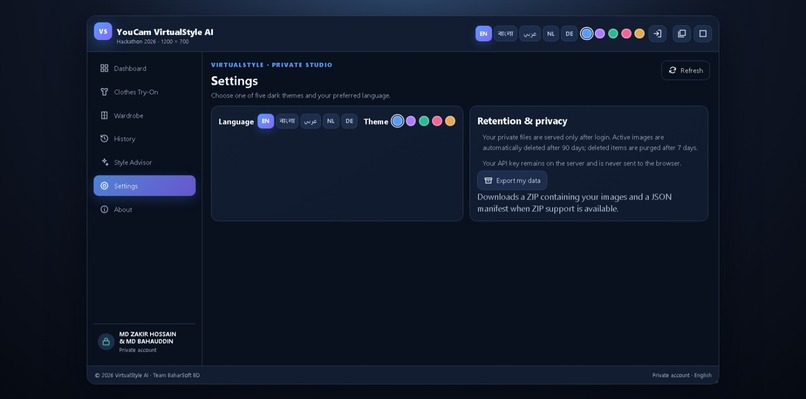Choose Arabic in Settings Language row
The width and height of the screenshot is (806, 399).
tap(310, 121)
